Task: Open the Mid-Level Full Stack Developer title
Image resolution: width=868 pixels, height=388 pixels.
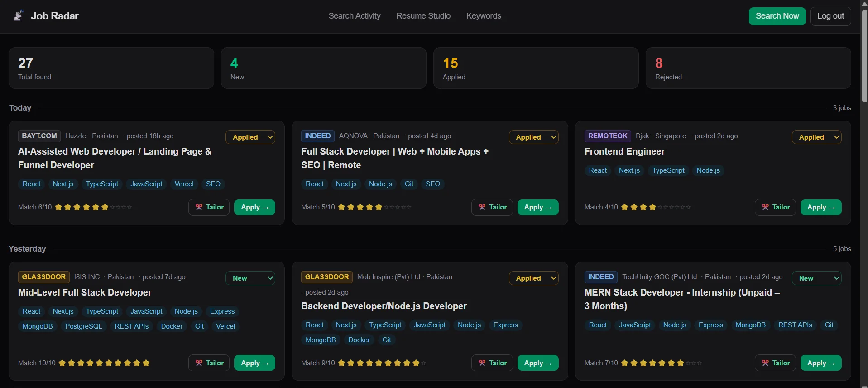Action: coord(85,292)
